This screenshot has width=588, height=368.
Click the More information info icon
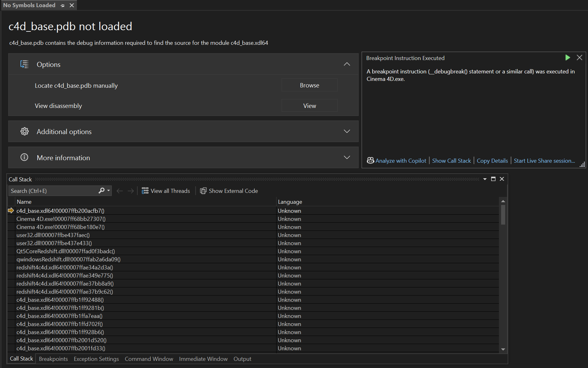pyautogui.click(x=24, y=157)
